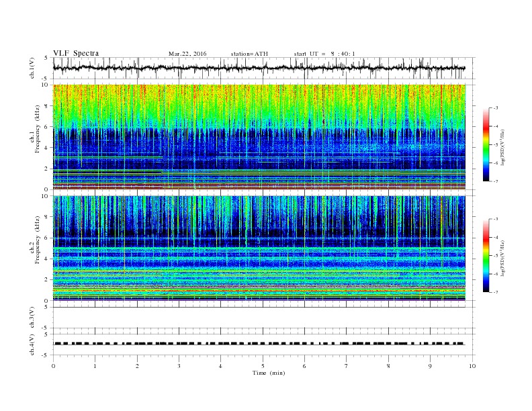532x411 pixels.
Task: Click the "ch.3(V)" axis label
Action: pyautogui.click(x=32, y=318)
